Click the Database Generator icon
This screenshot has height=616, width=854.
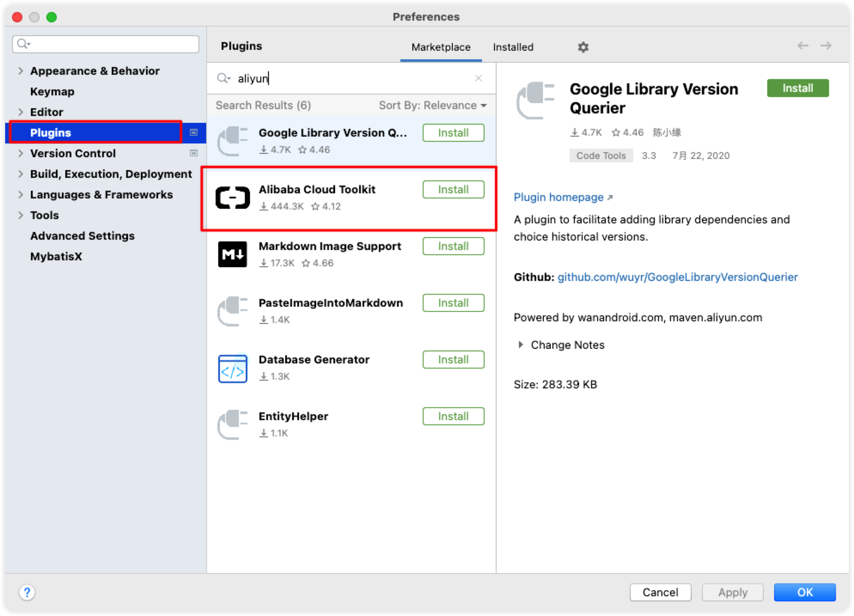tap(233, 367)
